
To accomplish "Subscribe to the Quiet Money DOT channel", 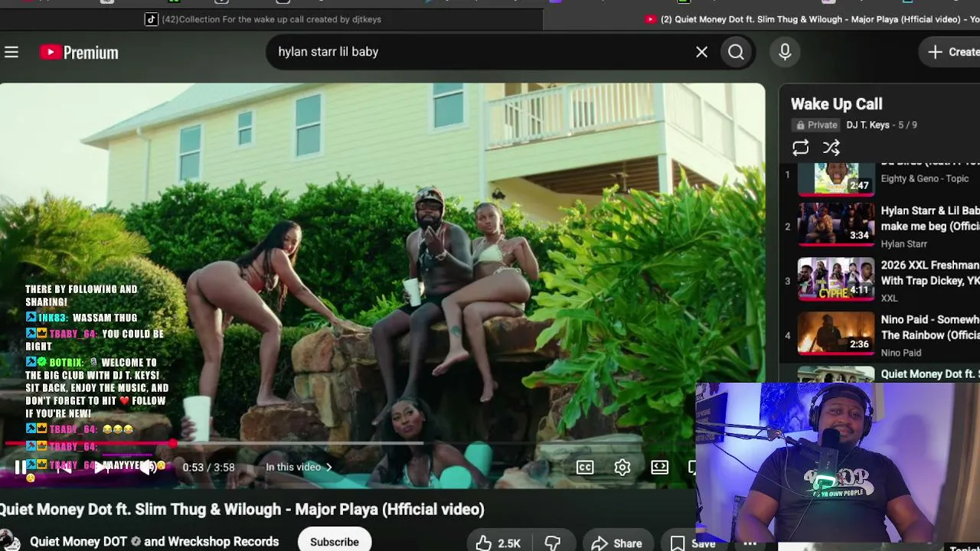I will tap(335, 542).
